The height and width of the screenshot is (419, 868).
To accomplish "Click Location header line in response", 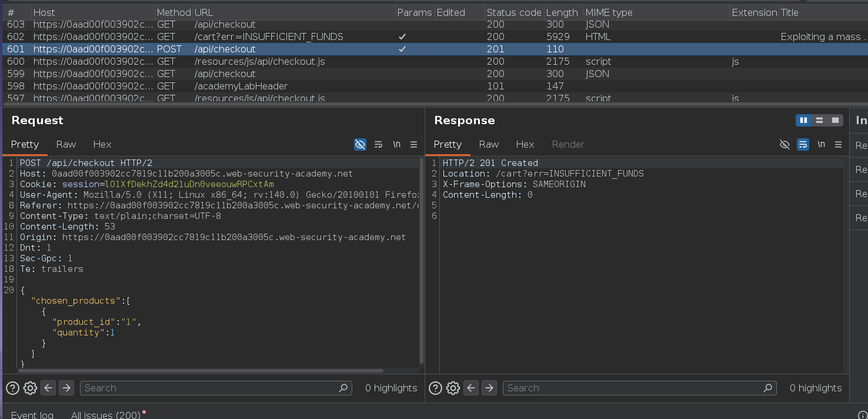I will tap(543, 174).
